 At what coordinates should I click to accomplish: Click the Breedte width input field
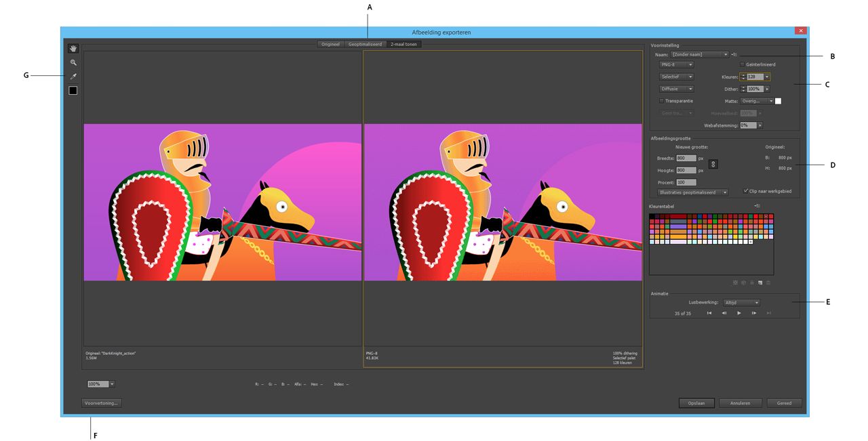(686, 158)
